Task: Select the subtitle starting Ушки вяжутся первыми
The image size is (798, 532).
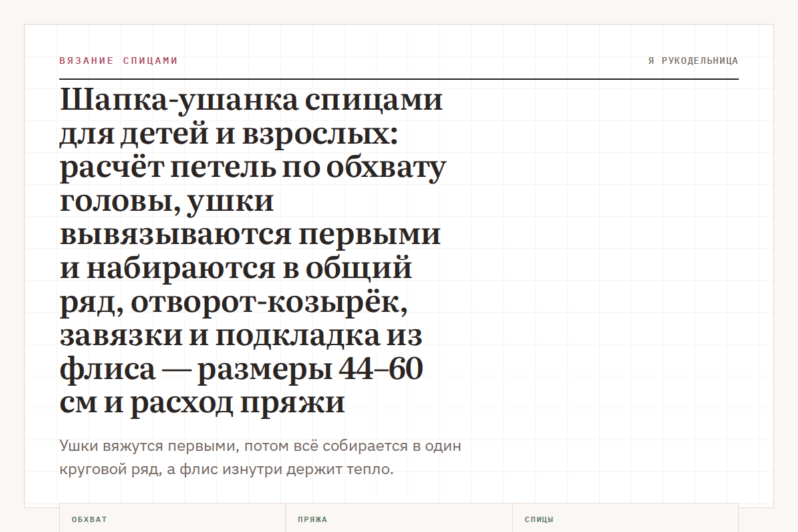Action: (x=260, y=458)
